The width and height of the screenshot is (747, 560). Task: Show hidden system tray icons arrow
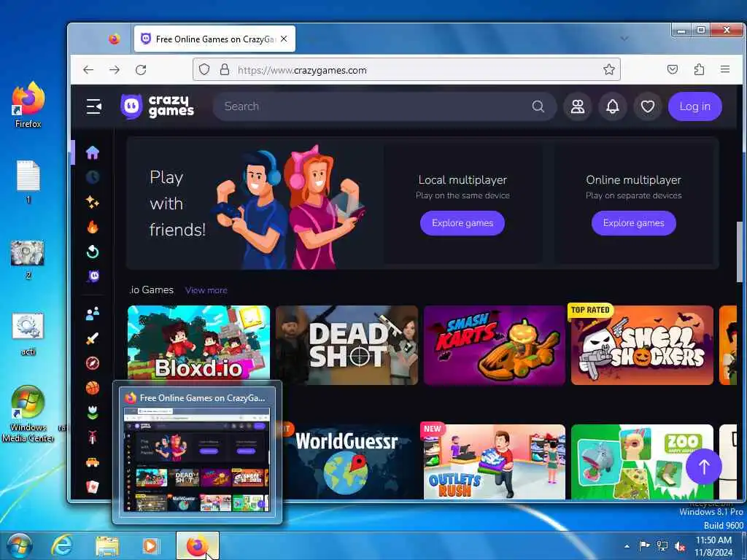pyautogui.click(x=627, y=546)
